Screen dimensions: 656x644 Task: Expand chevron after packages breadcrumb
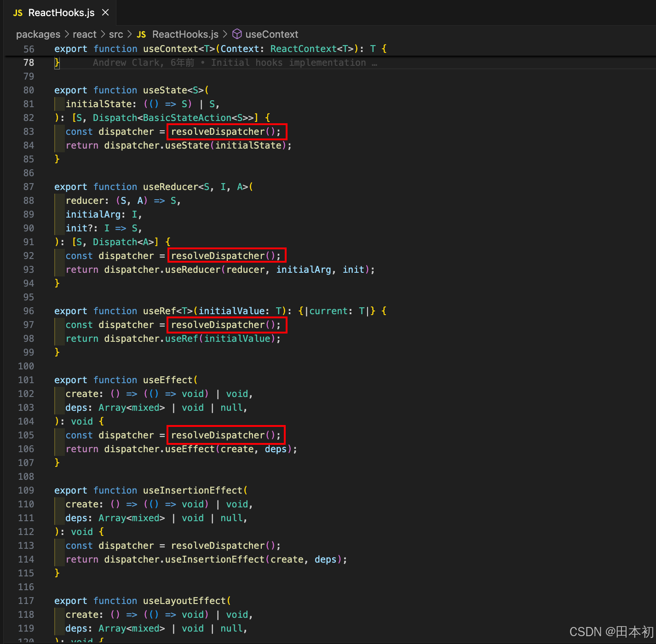click(x=67, y=34)
